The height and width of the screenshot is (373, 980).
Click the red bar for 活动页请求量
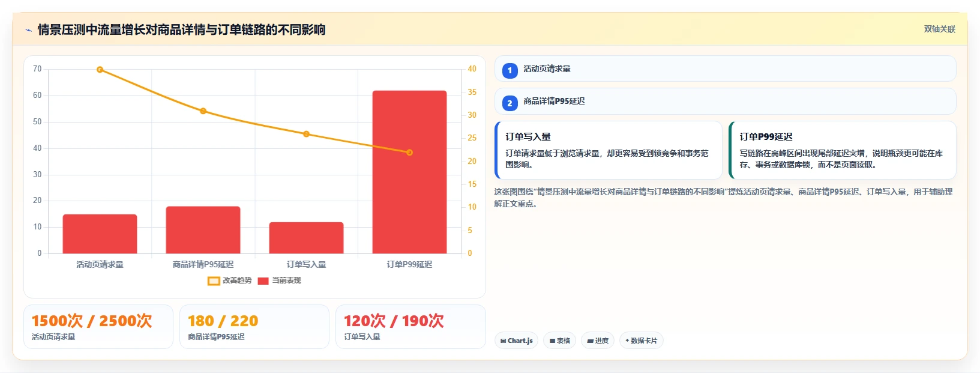click(x=100, y=234)
